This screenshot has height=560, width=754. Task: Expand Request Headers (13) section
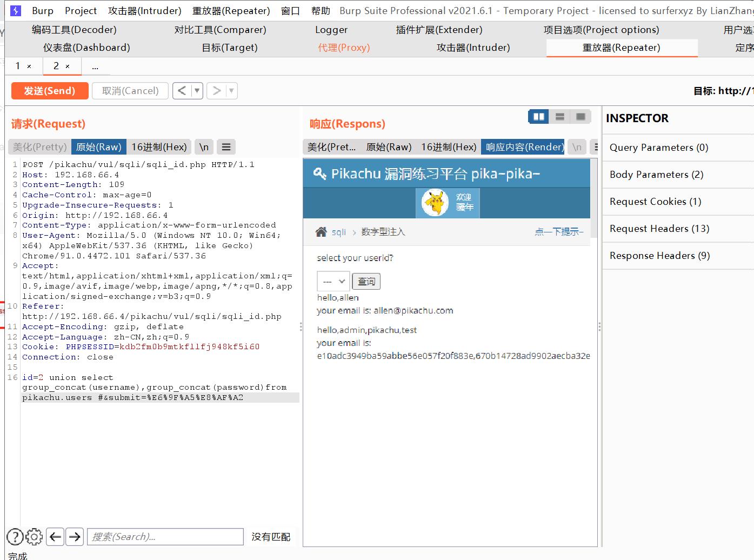pos(678,229)
